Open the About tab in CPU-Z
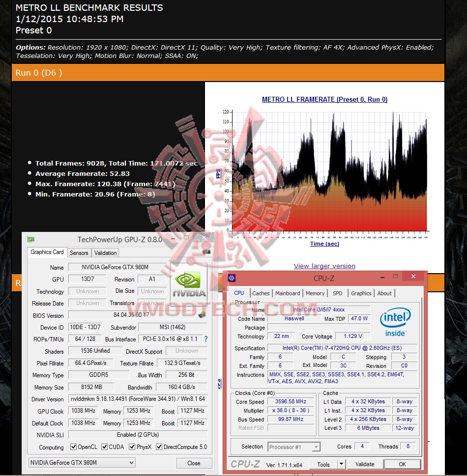Viewport: 467px width, 476px height. (384, 293)
